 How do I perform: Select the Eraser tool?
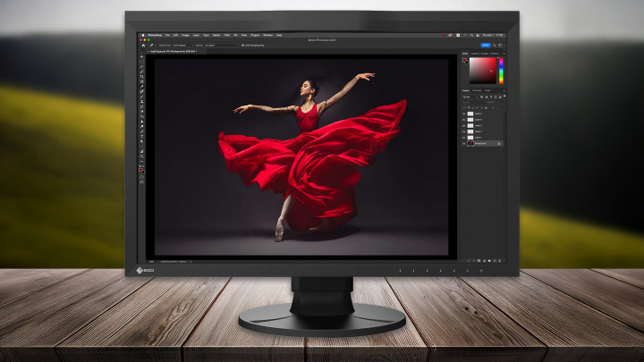tap(142, 111)
